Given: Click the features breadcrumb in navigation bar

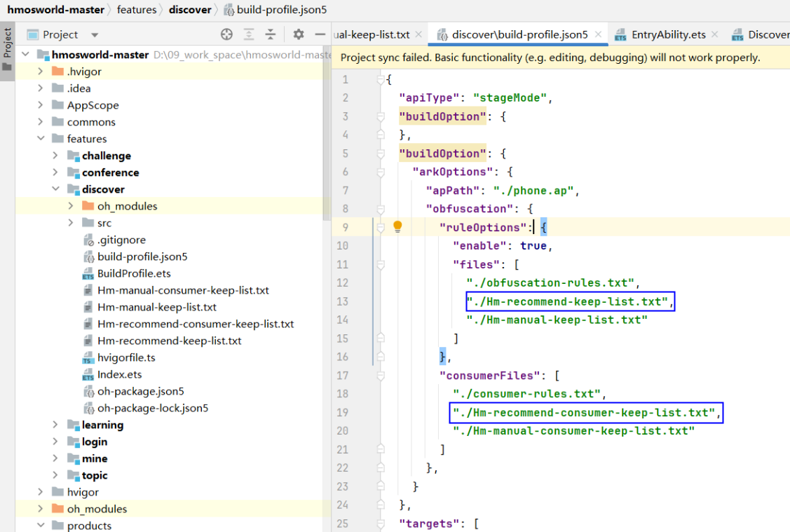Looking at the screenshot, I should pos(137,10).
